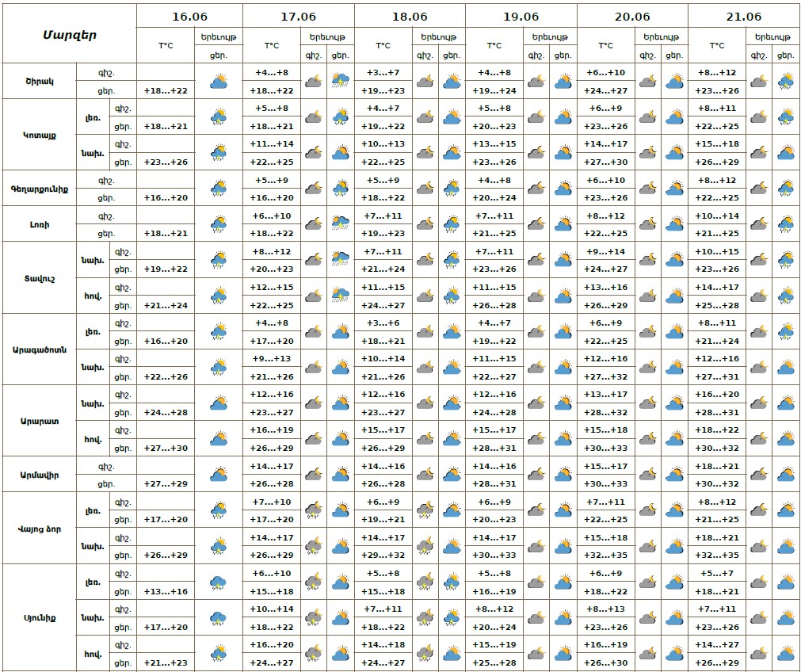Viewport: 801px width, 672px height.
Task: Click Արարատ հով. daytime icon for 19.06
Action: pos(563,439)
